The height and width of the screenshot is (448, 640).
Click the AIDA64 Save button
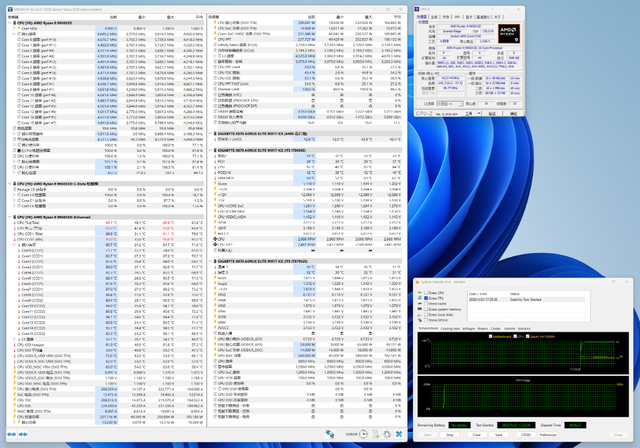coord(498,435)
